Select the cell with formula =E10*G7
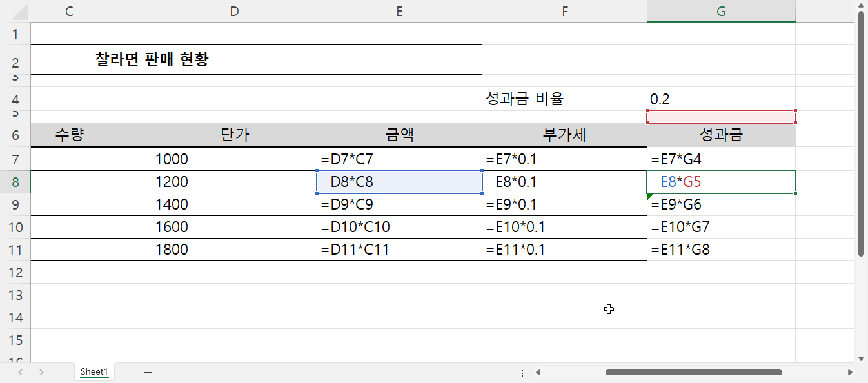This screenshot has height=383, width=868. point(721,227)
